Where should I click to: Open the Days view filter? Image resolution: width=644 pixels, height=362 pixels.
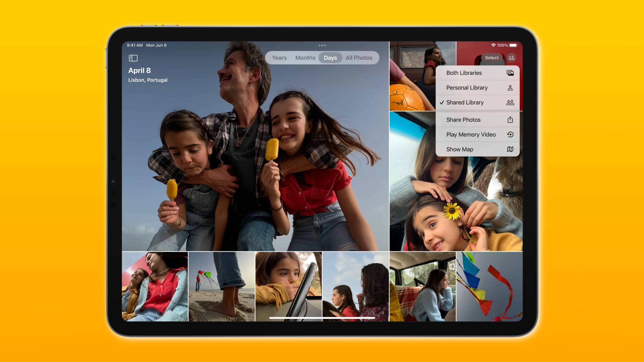click(x=330, y=58)
